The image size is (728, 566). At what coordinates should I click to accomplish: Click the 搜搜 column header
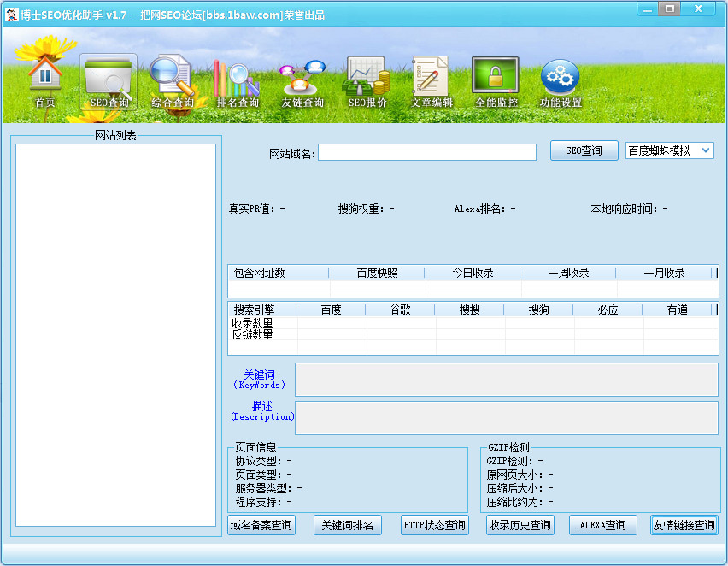click(x=469, y=310)
